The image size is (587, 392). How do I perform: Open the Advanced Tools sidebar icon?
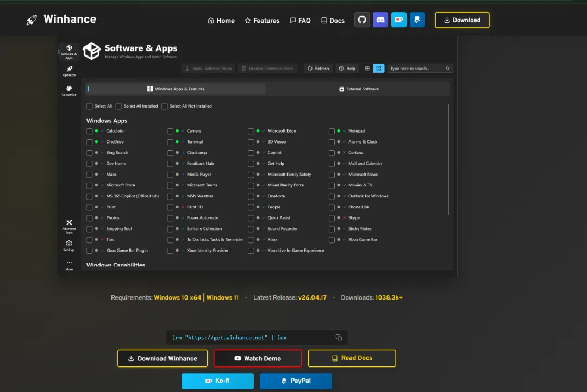point(69,227)
